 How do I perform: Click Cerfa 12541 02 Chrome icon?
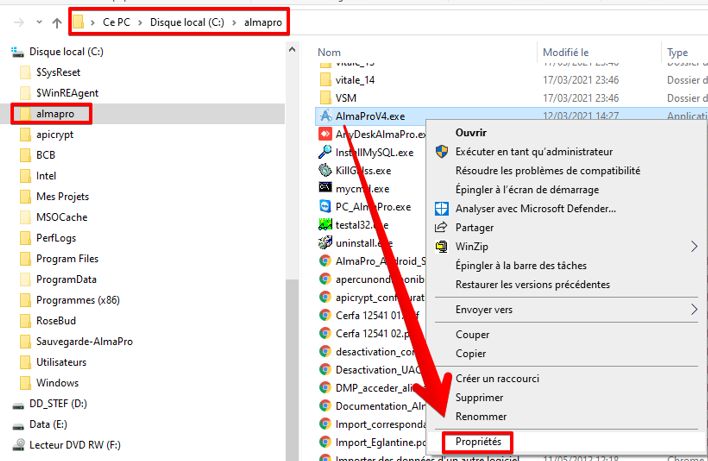(x=325, y=333)
